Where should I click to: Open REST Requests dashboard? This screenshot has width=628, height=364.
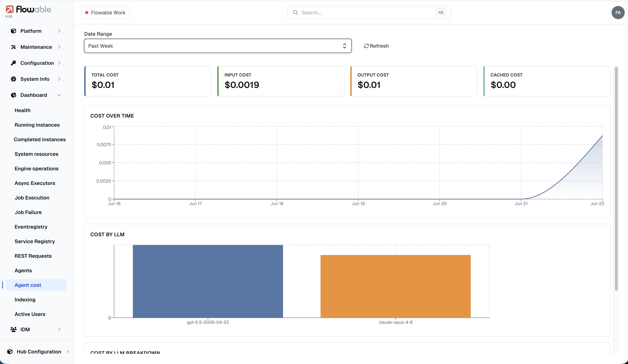[33, 256]
